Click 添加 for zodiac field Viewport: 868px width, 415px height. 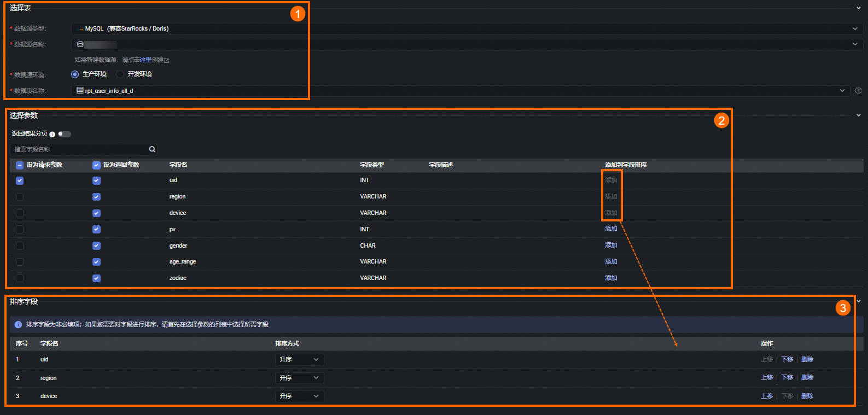[x=611, y=278]
